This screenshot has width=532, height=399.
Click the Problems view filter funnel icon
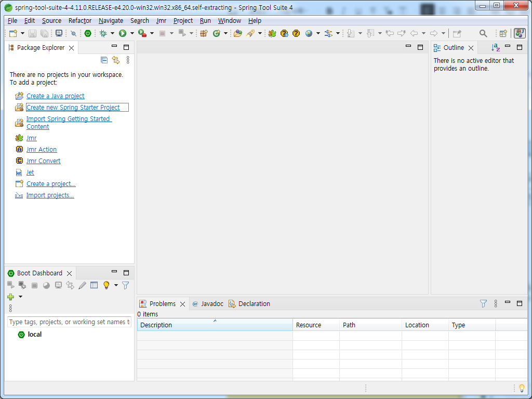484,303
